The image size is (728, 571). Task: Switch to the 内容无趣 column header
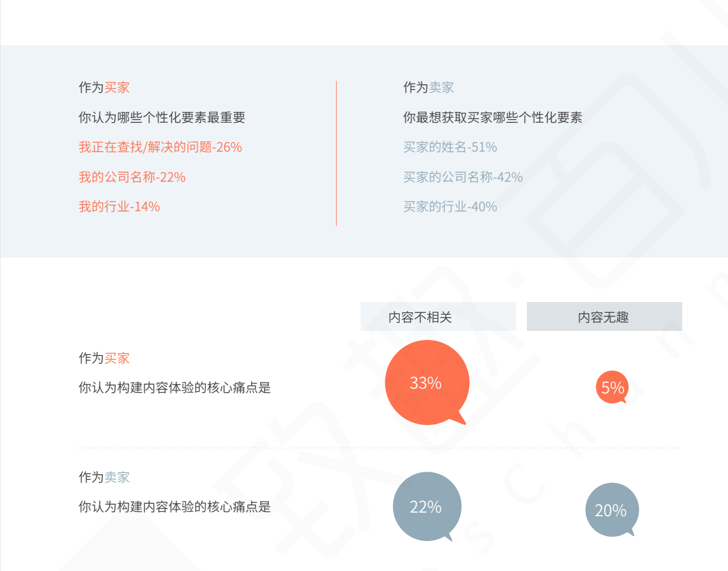(x=604, y=316)
